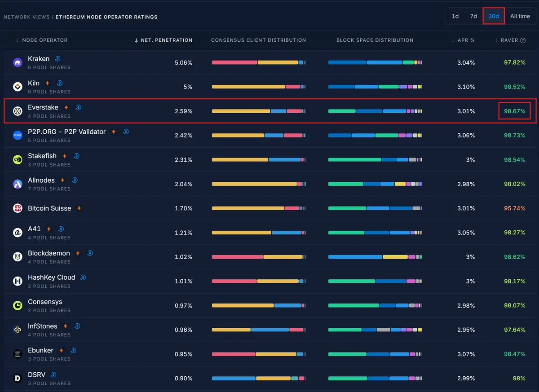Click DSRV's 2.99% APR value
The image size is (539, 392).
tap(466, 378)
